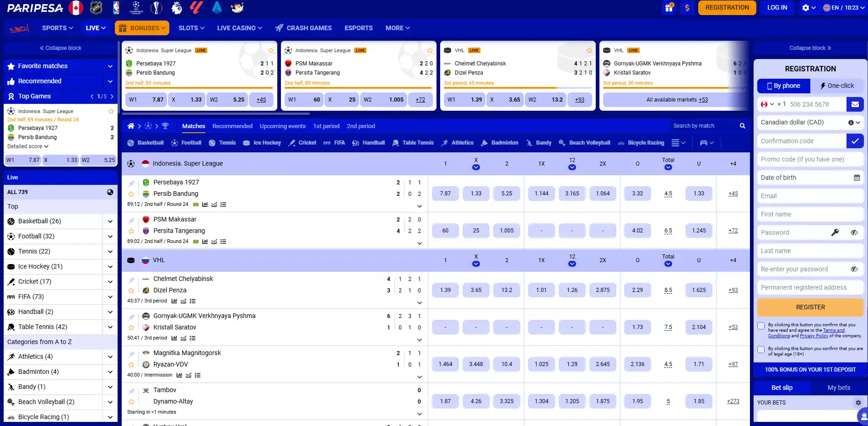
Task: Click W1 7.87 odds on Persebaya top card
Action: point(146,100)
